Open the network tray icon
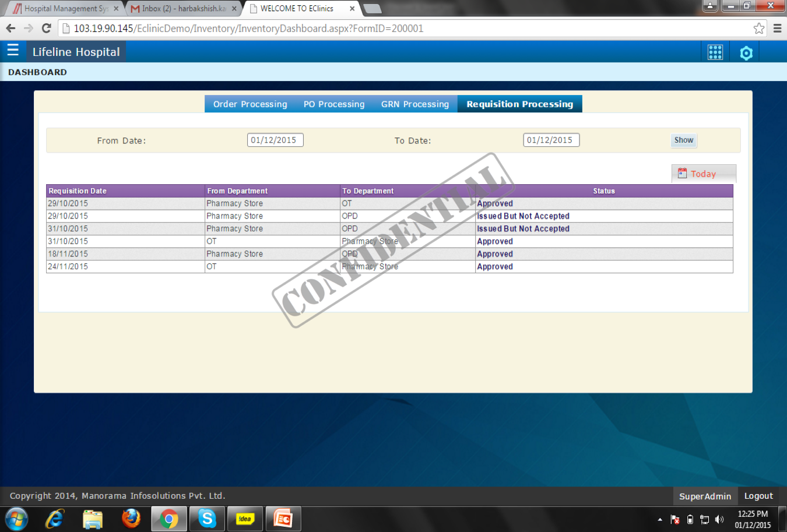The width and height of the screenshot is (787, 532). click(x=704, y=519)
